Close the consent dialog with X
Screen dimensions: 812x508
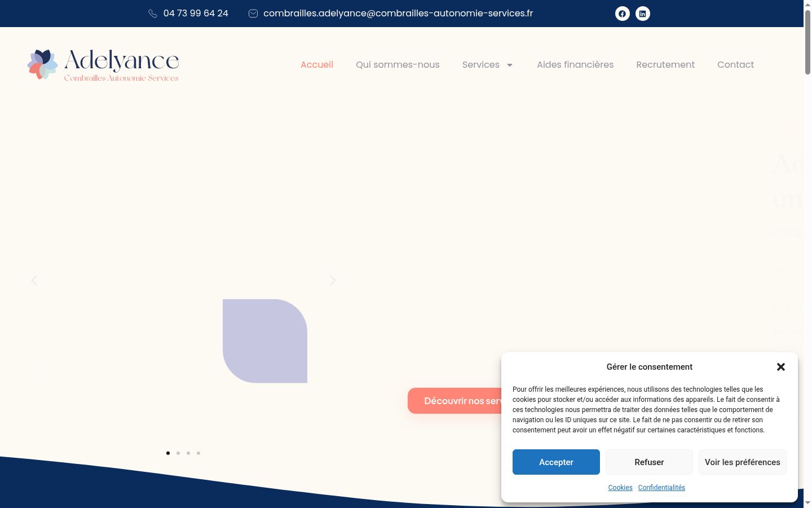click(x=781, y=367)
